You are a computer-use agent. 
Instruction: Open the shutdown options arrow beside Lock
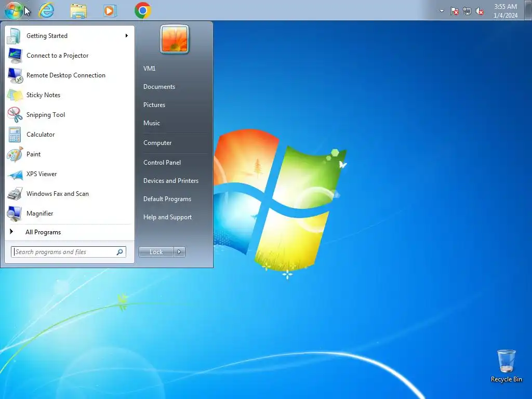pos(179,252)
